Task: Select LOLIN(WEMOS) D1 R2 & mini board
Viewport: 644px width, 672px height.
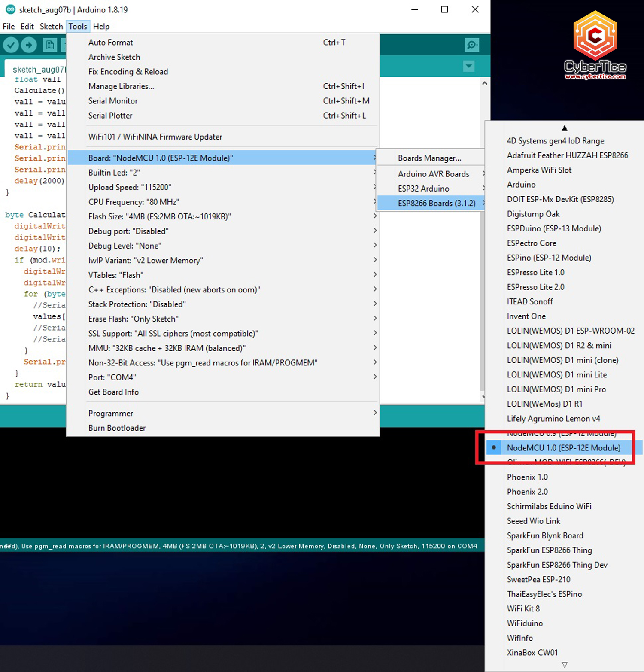Action: point(559,346)
